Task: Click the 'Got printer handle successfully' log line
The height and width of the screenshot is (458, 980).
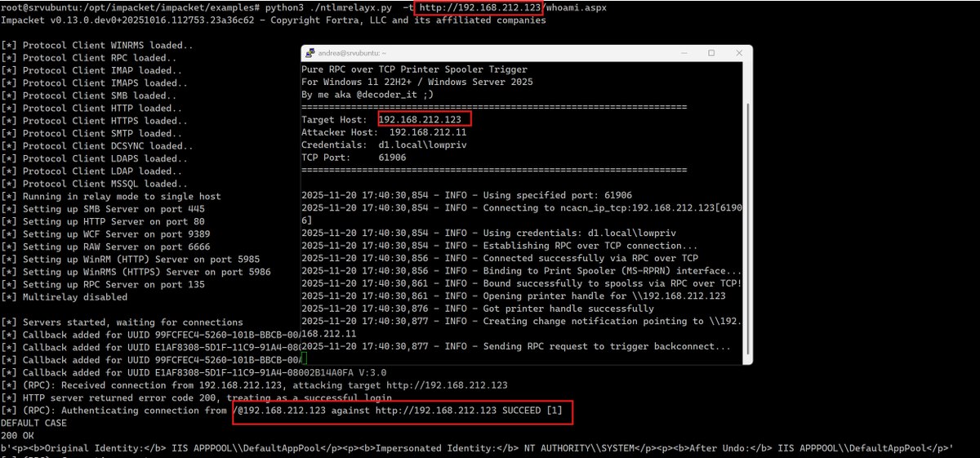Action: [477, 309]
